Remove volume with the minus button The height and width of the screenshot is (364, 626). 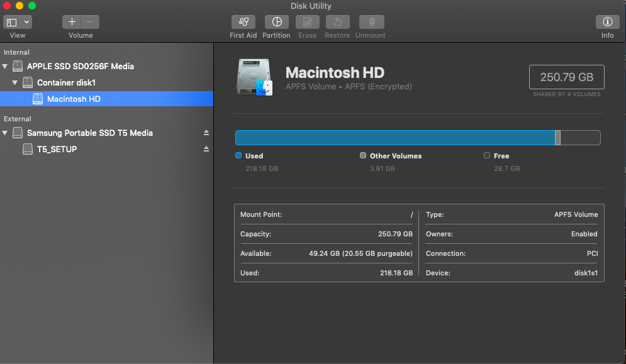click(90, 22)
